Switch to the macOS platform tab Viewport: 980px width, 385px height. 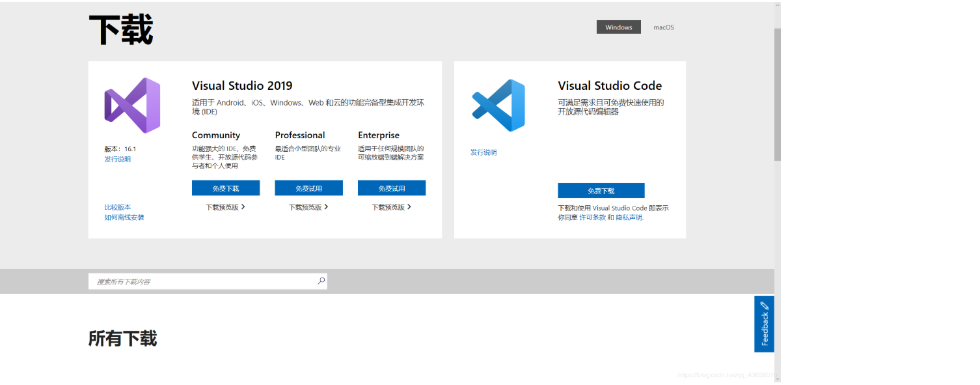664,27
